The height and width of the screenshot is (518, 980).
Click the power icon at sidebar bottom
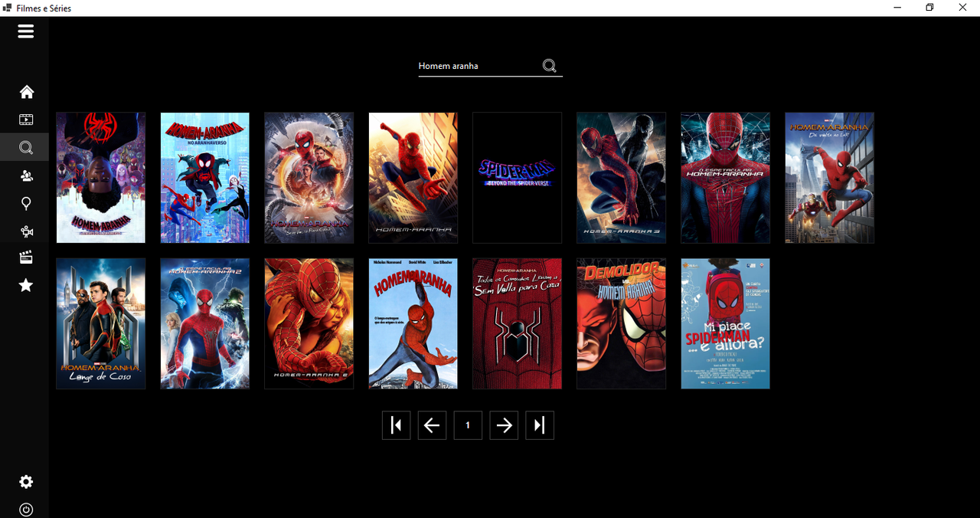coord(26,510)
